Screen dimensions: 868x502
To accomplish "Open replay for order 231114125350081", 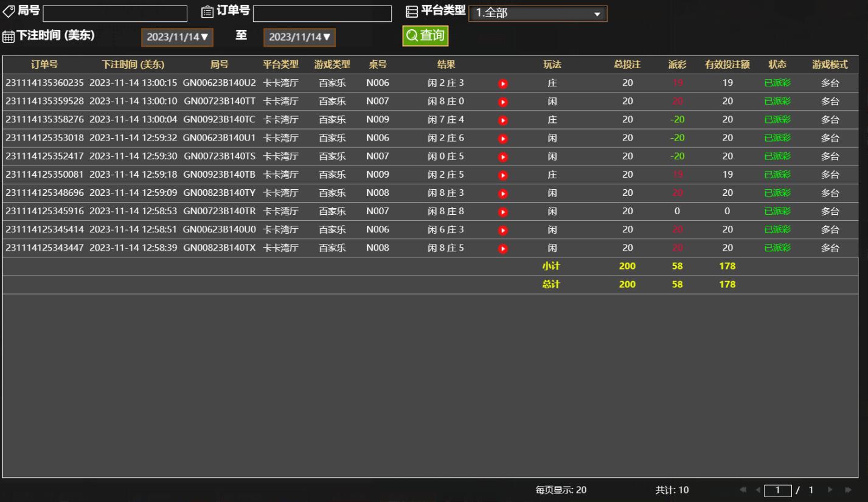I will pos(502,175).
